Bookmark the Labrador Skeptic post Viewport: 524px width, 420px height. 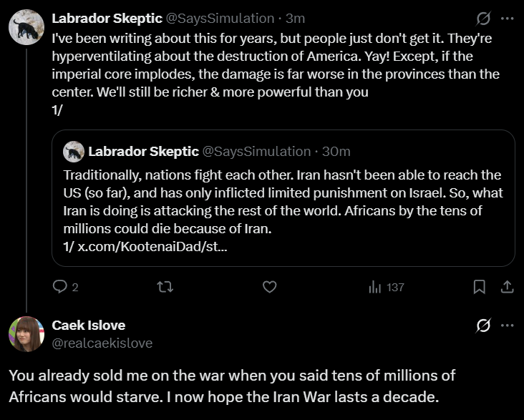[x=479, y=287]
